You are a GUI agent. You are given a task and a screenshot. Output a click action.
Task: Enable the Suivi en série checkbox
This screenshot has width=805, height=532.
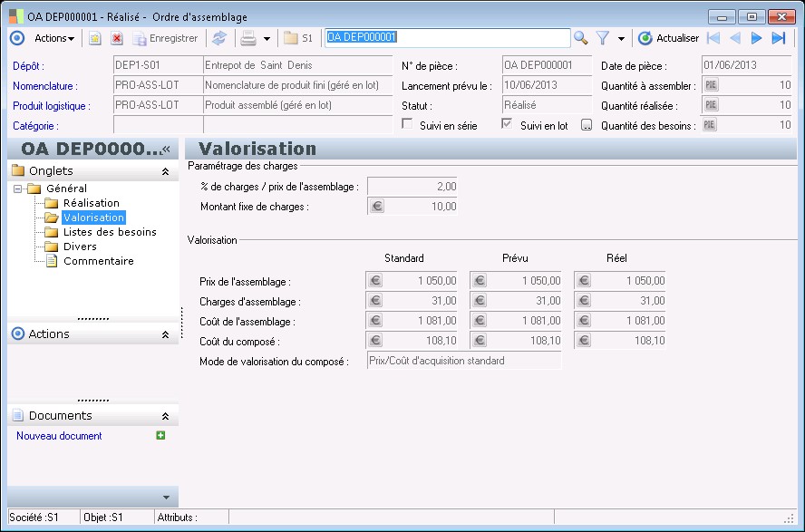[x=408, y=125]
